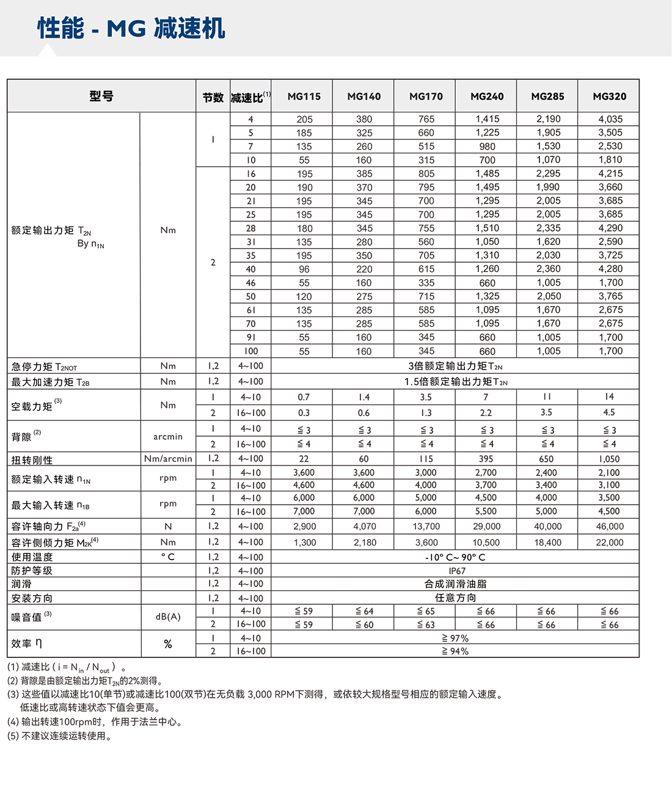Click the MG170 column header
Image resolution: width=672 pixels, height=793 pixels.
point(425,96)
